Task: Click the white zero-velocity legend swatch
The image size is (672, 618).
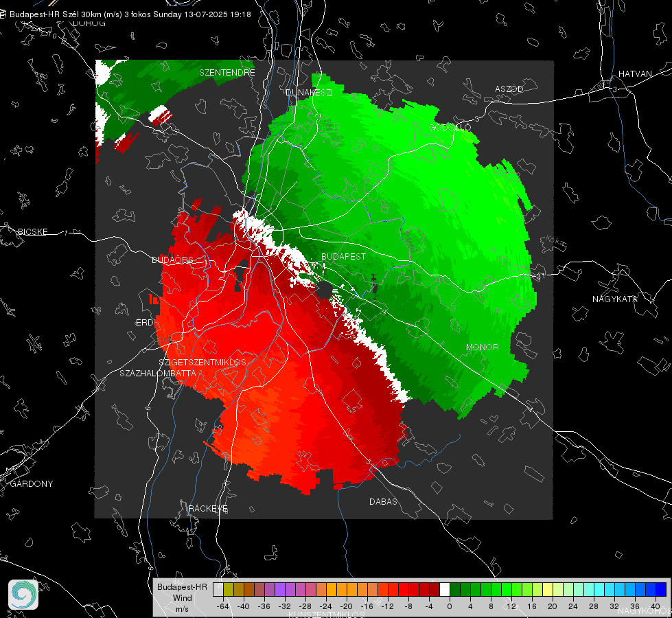Action: (445, 590)
